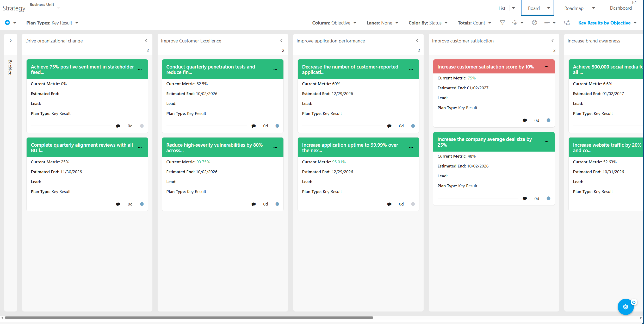Switch to the Roadmap tab

tap(574, 8)
